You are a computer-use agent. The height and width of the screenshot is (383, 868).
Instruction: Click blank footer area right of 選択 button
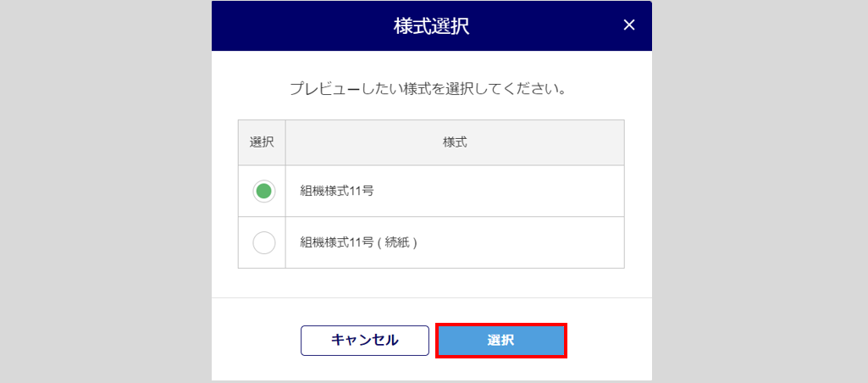pyautogui.click(x=610, y=341)
